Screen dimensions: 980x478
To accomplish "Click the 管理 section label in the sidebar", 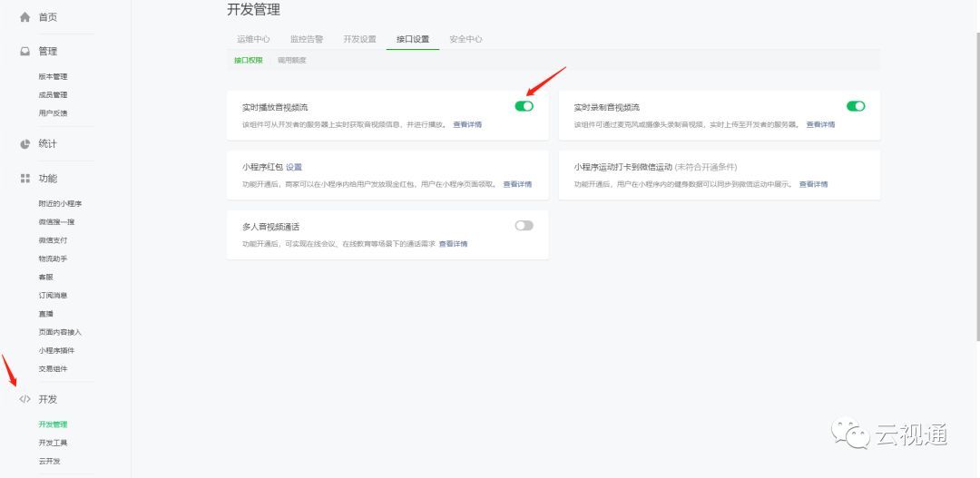I will click(47, 52).
